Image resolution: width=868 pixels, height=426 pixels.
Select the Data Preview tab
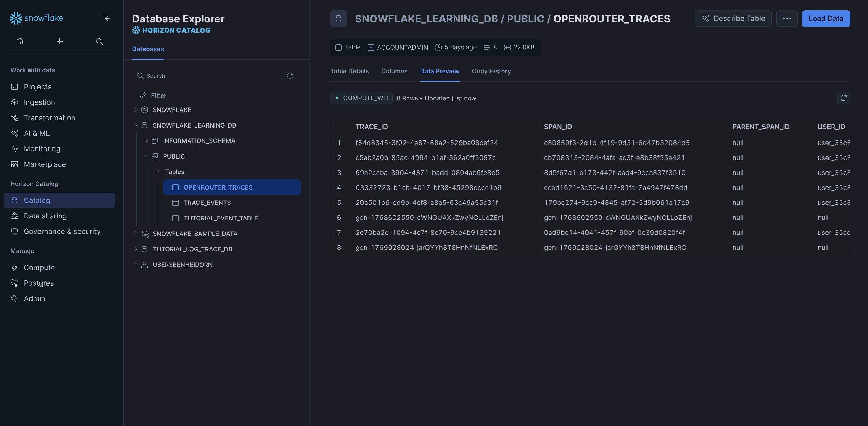click(x=439, y=71)
